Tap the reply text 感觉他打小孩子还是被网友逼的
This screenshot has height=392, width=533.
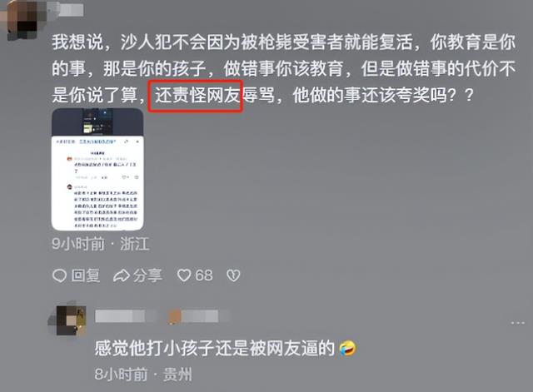215,349
